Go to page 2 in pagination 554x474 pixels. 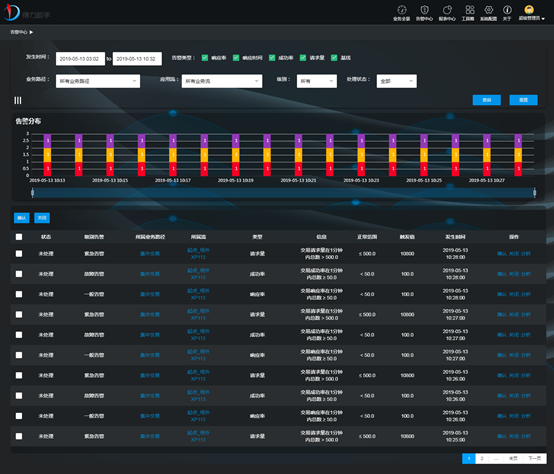pyautogui.click(x=482, y=458)
